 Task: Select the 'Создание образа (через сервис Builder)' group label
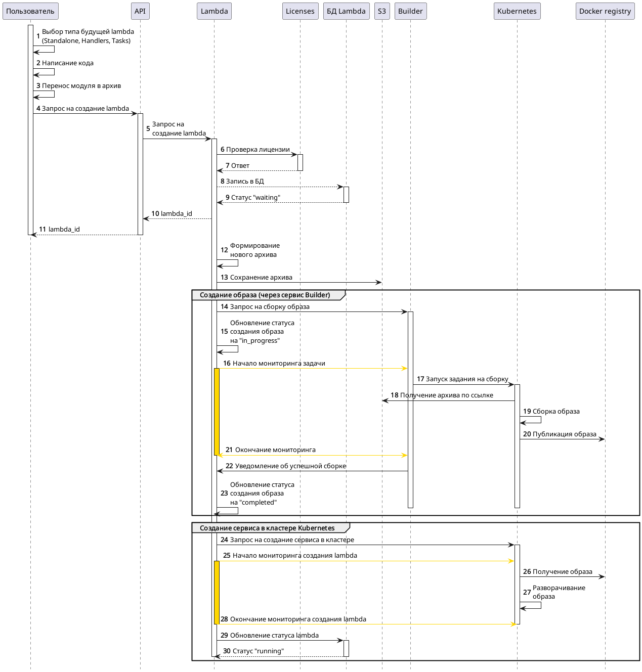click(265, 295)
